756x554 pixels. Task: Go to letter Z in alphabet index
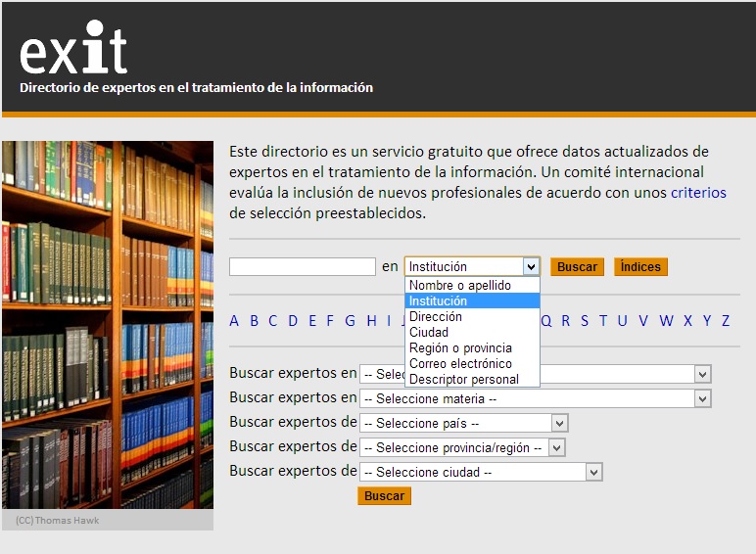(x=726, y=321)
